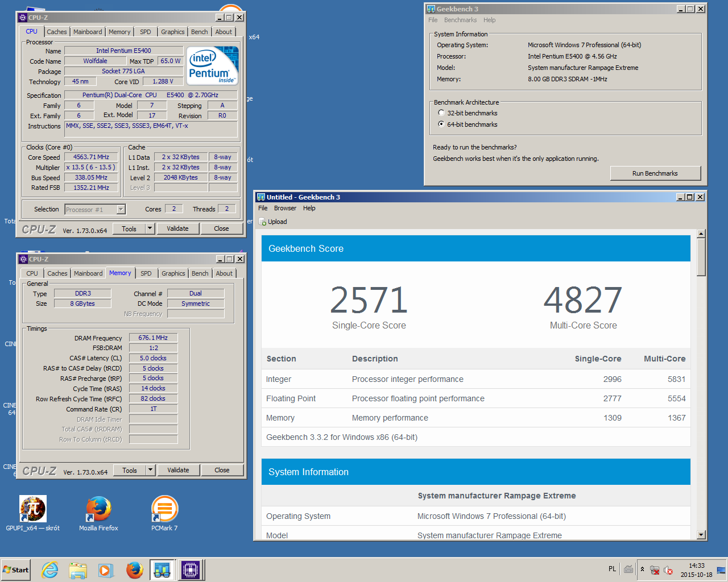Open SPD tab in upper CPU-Z window
This screenshot has width=728, height=582.
[146, 32]
